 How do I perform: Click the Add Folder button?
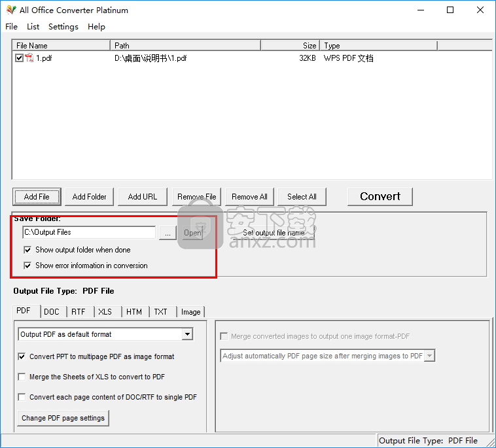[89, 197]
